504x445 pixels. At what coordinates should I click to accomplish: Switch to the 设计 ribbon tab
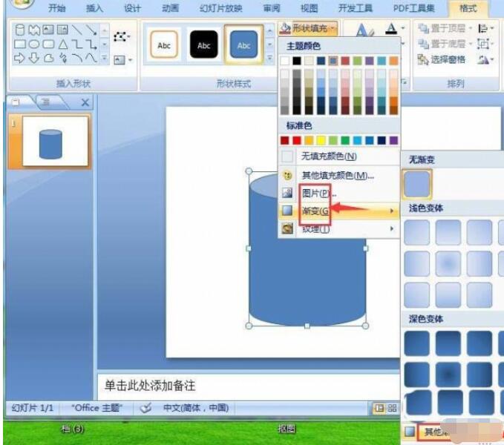click(132, 9)
